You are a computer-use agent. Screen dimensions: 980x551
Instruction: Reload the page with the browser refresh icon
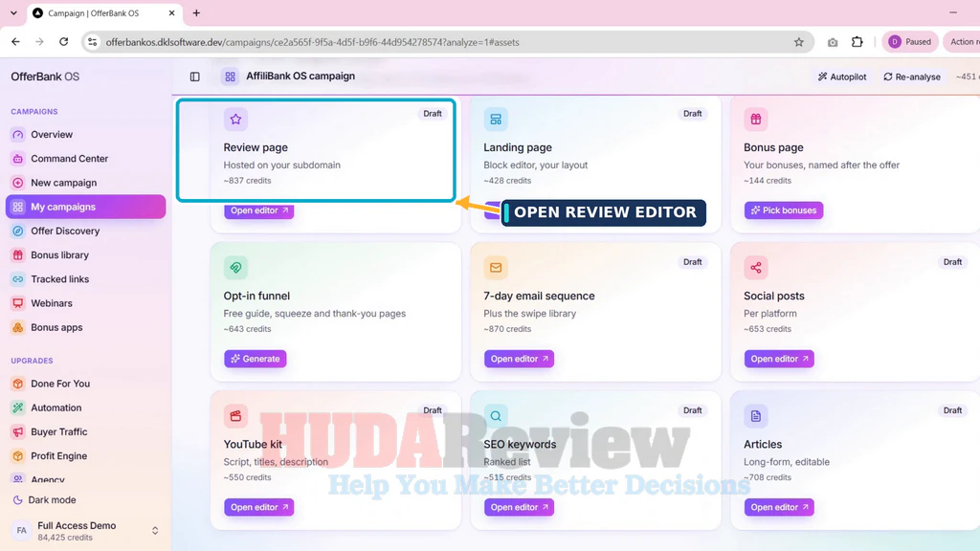point(64,42)
